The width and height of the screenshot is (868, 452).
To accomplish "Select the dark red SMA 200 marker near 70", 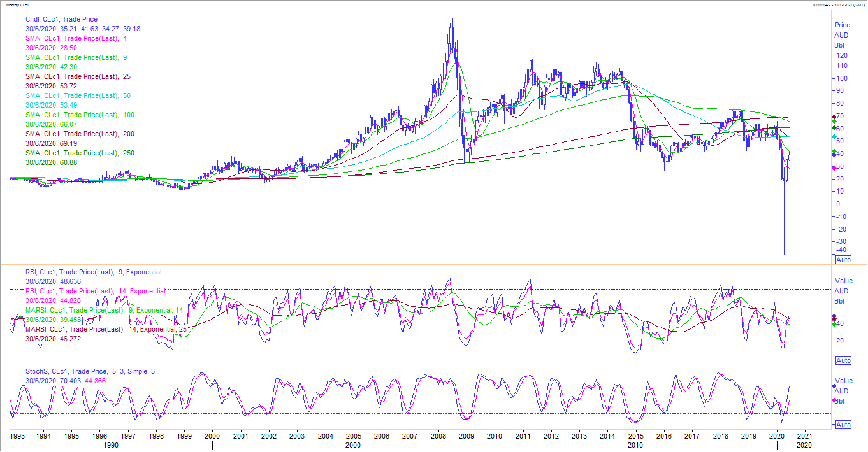I will [x=835, y=117].
